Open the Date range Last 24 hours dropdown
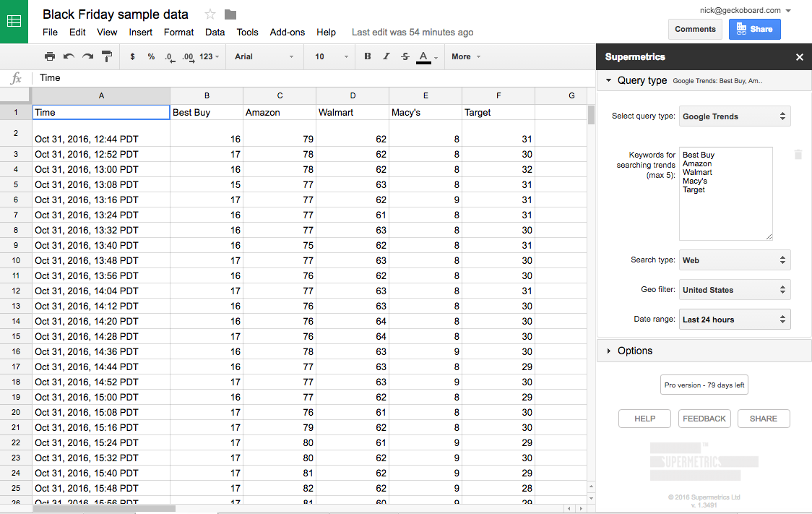Image resolution: width=812 pixels, height=514 pixels. [735, 320]
